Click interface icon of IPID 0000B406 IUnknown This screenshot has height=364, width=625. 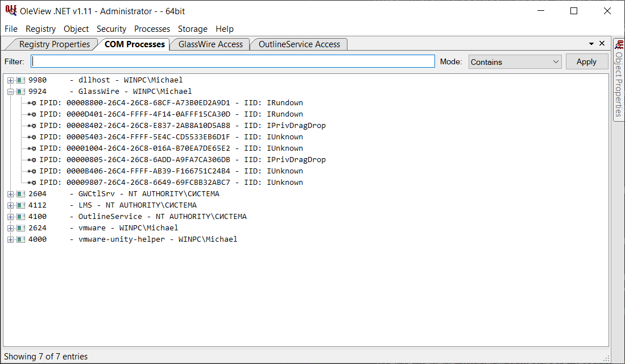pyautogui.click(x=32, y=171)
